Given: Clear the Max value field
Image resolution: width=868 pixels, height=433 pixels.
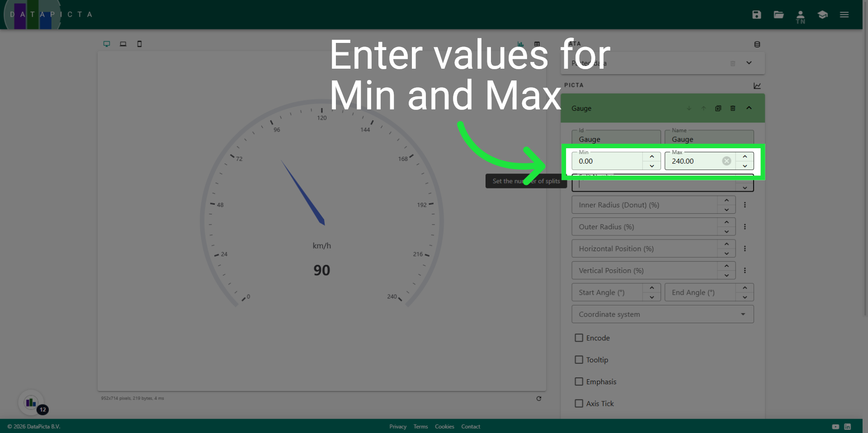Looking at the screenshot, I should 726,161.
